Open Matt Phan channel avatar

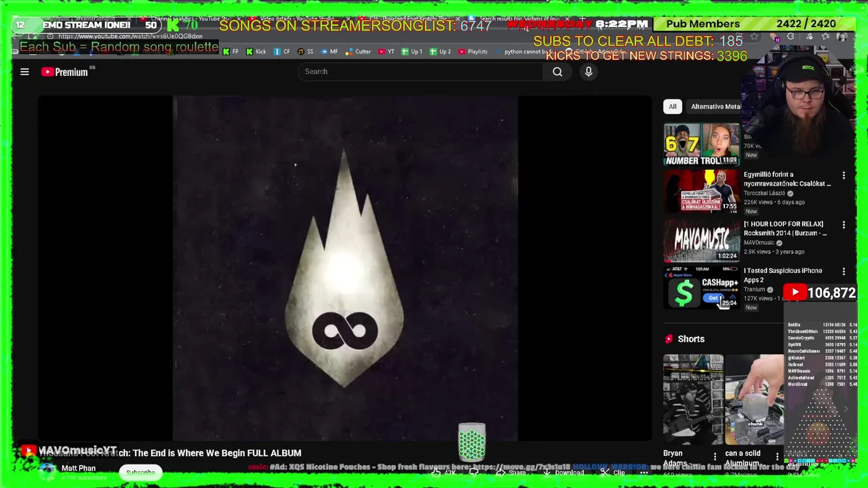point(47,472)
